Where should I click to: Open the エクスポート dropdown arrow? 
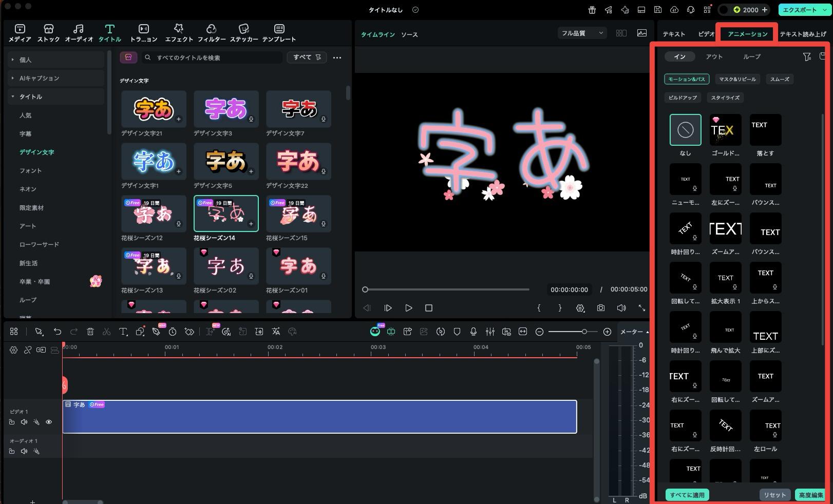[824, 10]
